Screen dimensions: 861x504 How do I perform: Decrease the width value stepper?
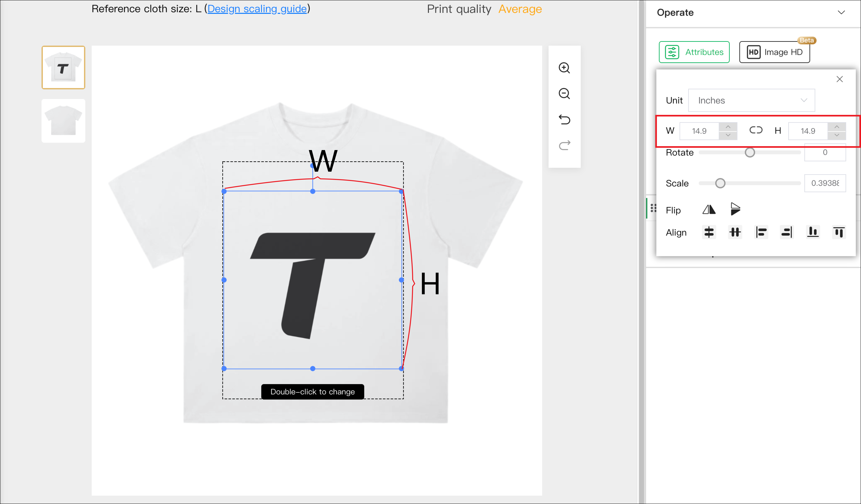tap(728, 135)
